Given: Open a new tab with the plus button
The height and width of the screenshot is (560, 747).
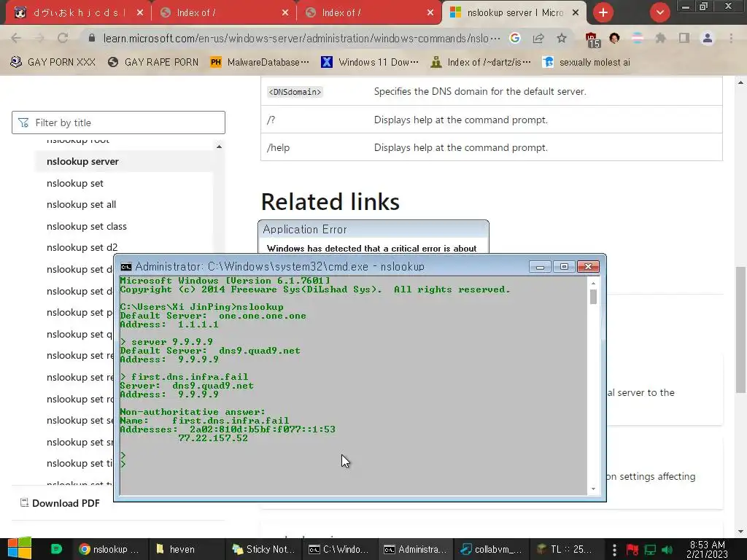Looking at the screenshot, I should [x=603, y=12].
